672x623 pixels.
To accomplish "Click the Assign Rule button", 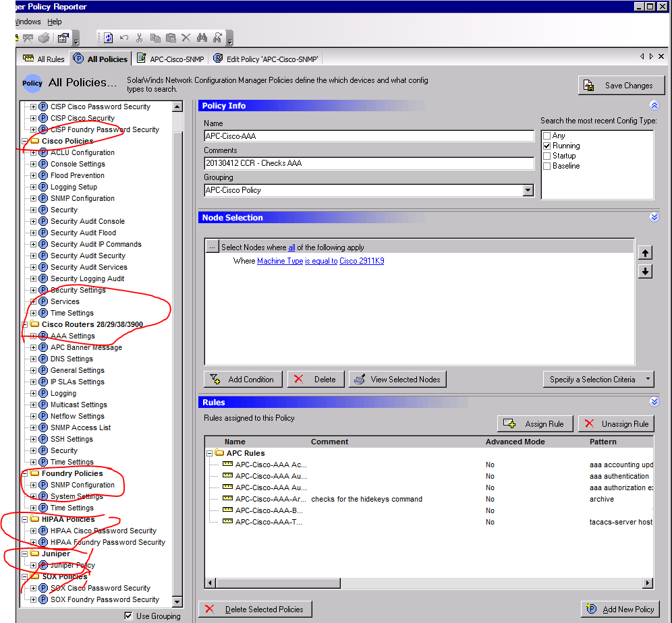I will click(x=535, y=424).
